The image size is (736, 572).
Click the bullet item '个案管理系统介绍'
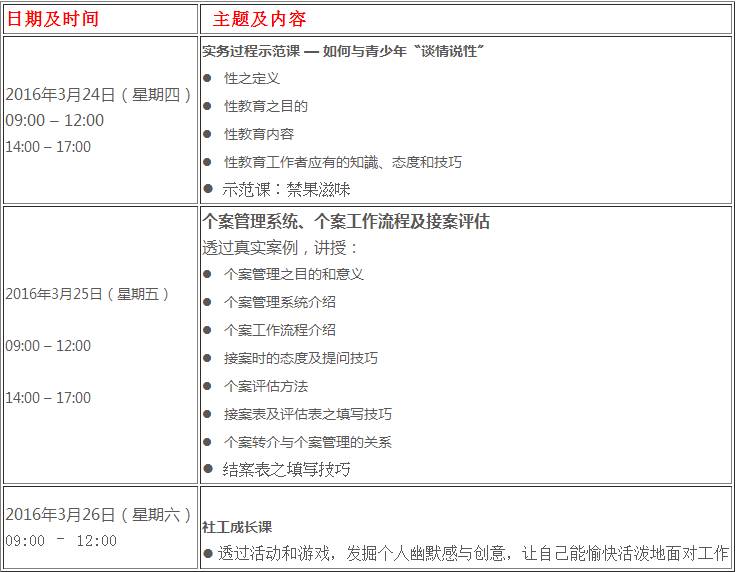point(280,302)
